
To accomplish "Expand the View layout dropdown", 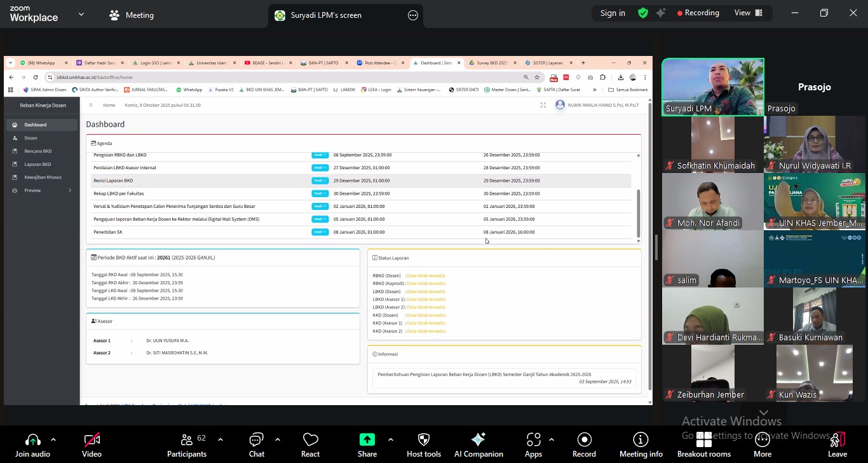I will point(748,13).
